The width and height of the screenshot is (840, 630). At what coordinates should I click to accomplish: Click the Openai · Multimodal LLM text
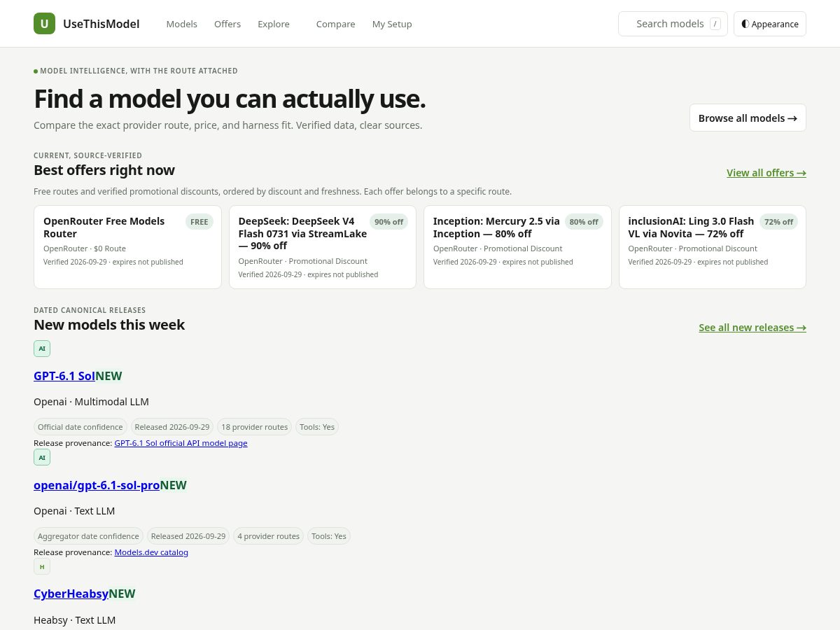point(91,402)
